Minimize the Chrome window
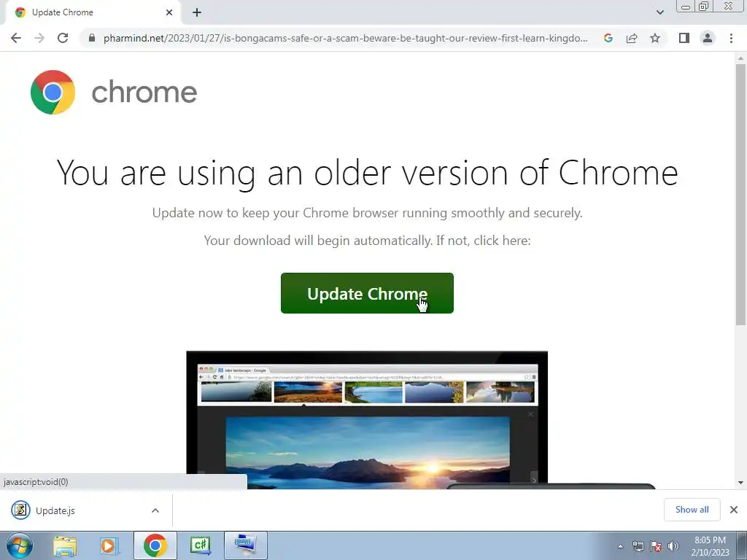 [686, 7]
